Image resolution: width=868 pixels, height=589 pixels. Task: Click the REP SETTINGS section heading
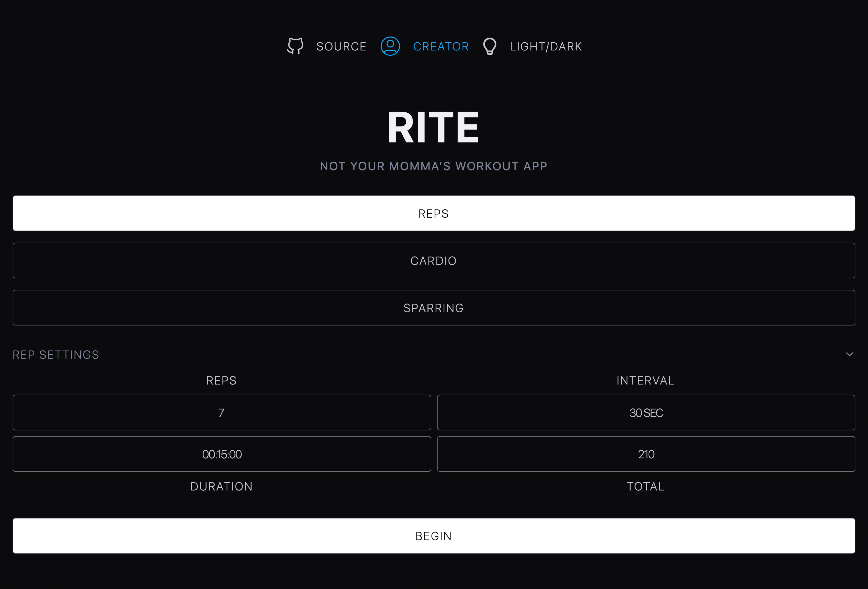pos(56,355)
